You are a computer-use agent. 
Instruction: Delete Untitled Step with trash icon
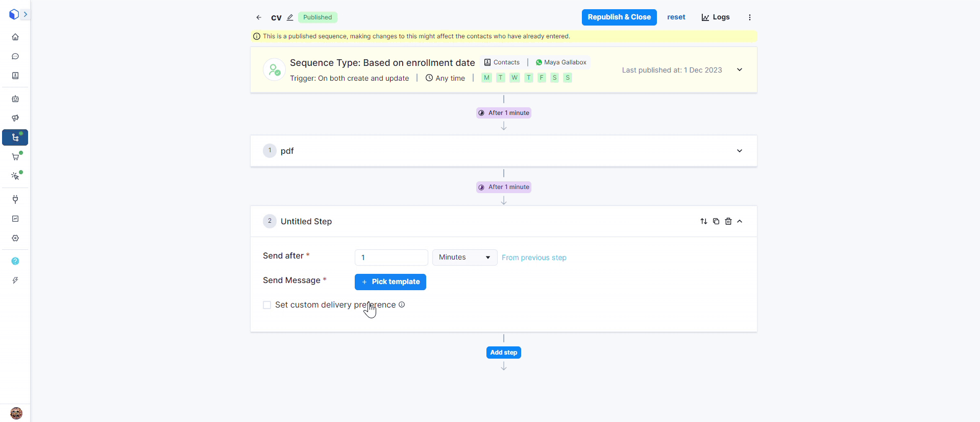(728, 221)
